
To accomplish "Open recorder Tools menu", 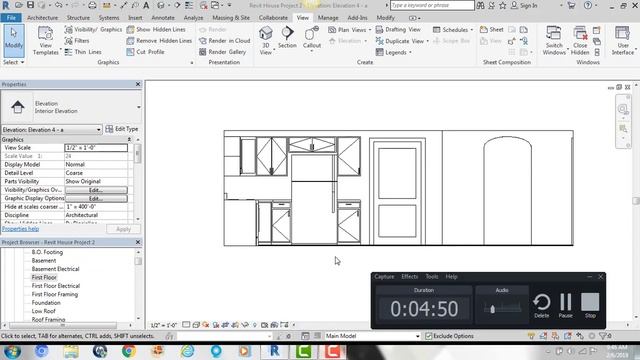I will pos(432,277).
